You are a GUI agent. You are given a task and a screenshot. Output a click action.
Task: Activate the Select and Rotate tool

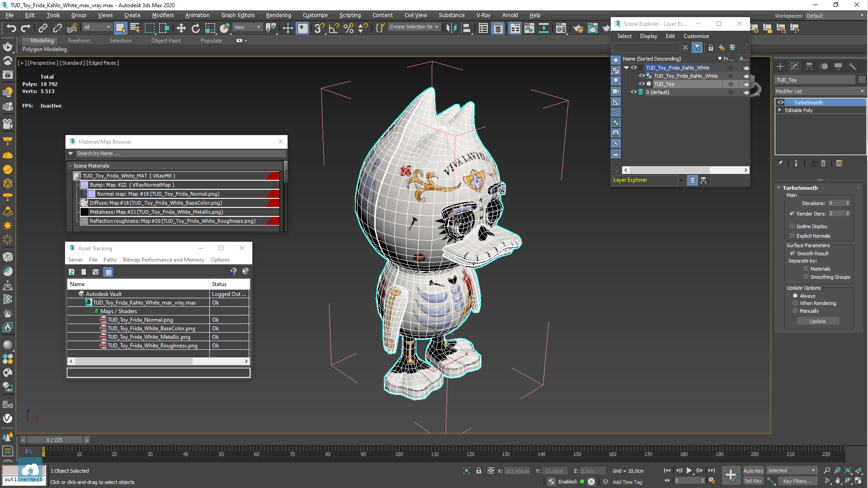[195, 28]
